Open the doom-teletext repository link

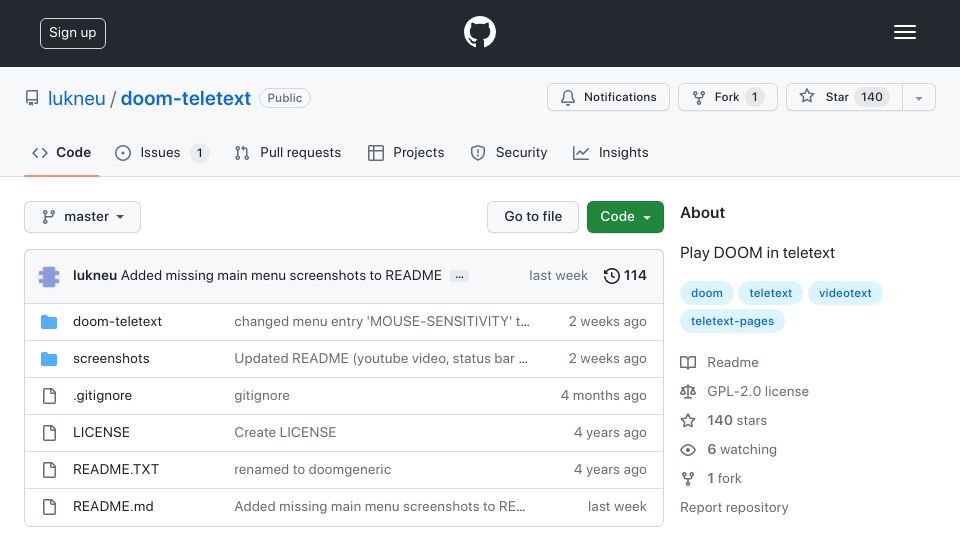pyautogui.click(x=186, y=98)
